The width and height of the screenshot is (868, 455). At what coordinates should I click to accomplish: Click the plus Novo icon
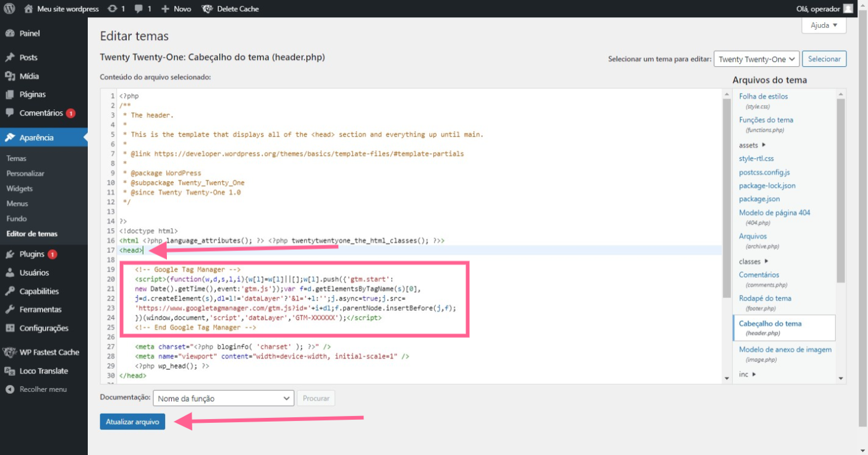point(165,9)
